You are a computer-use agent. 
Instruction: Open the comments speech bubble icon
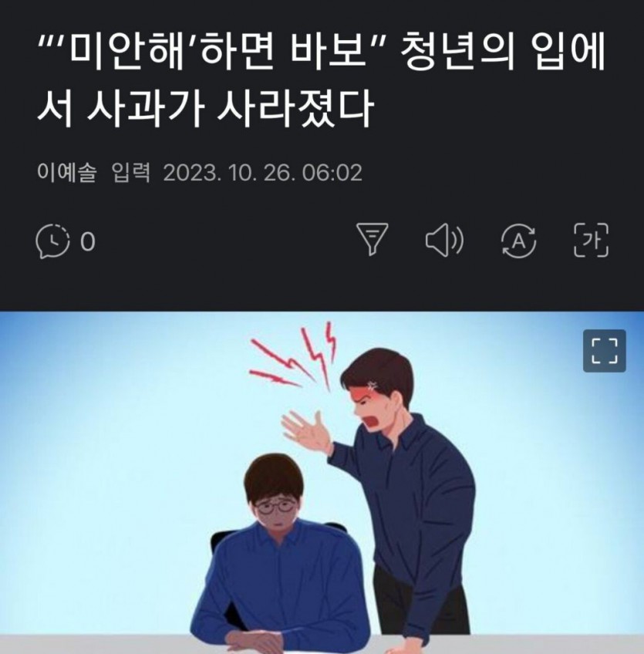click(x=52, y=241)
